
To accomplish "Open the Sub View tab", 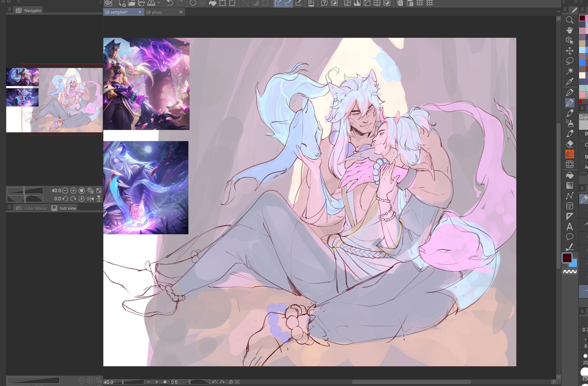I will pos(64,208).
